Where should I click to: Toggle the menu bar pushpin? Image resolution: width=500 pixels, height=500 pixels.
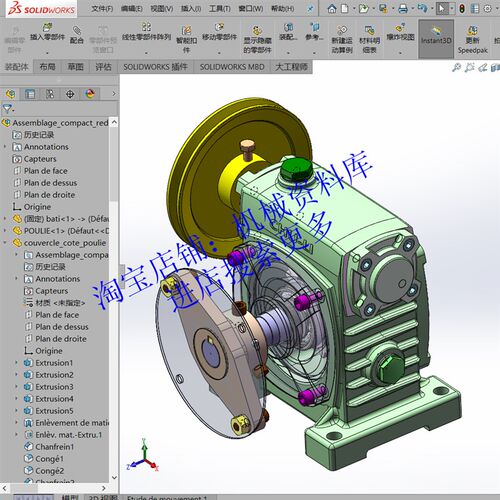coord(310,9)
